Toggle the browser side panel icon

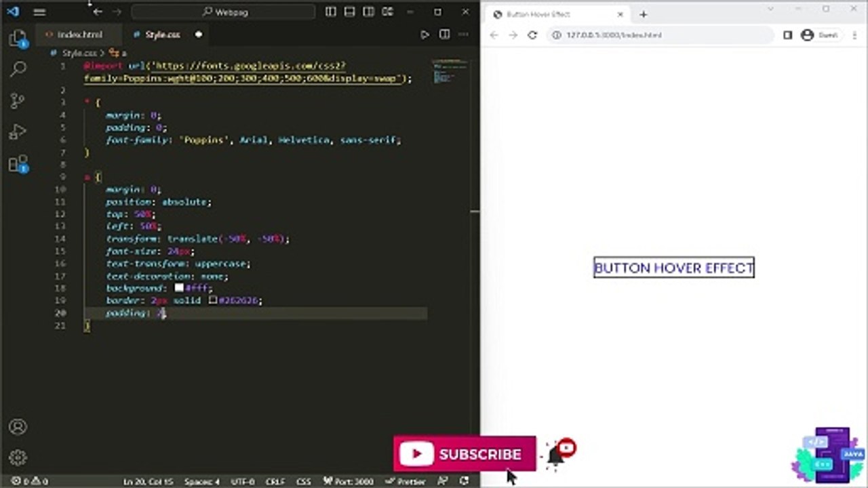(787, 35)
